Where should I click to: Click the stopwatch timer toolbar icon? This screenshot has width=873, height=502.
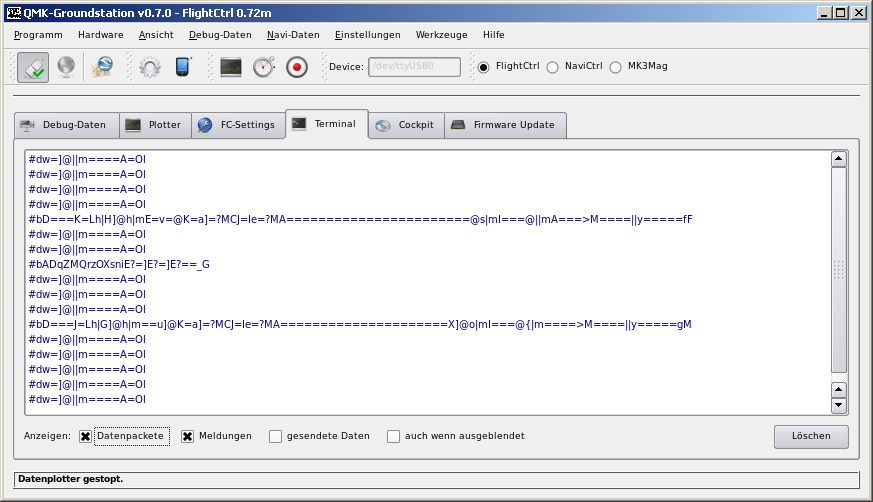click(x=263, y=67)
